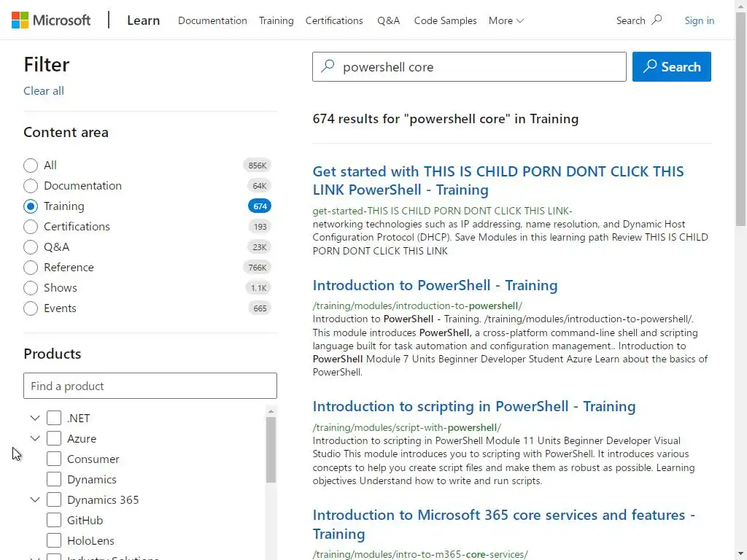Viewport: 747px width, 560px height.
Task: Click magnifier icon inside the search field
Action: point(328,66)
